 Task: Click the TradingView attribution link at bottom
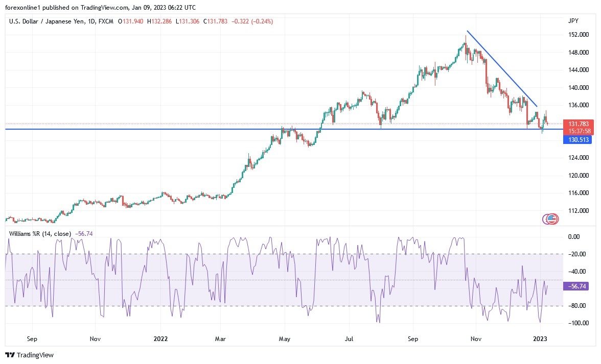(30, 355)
